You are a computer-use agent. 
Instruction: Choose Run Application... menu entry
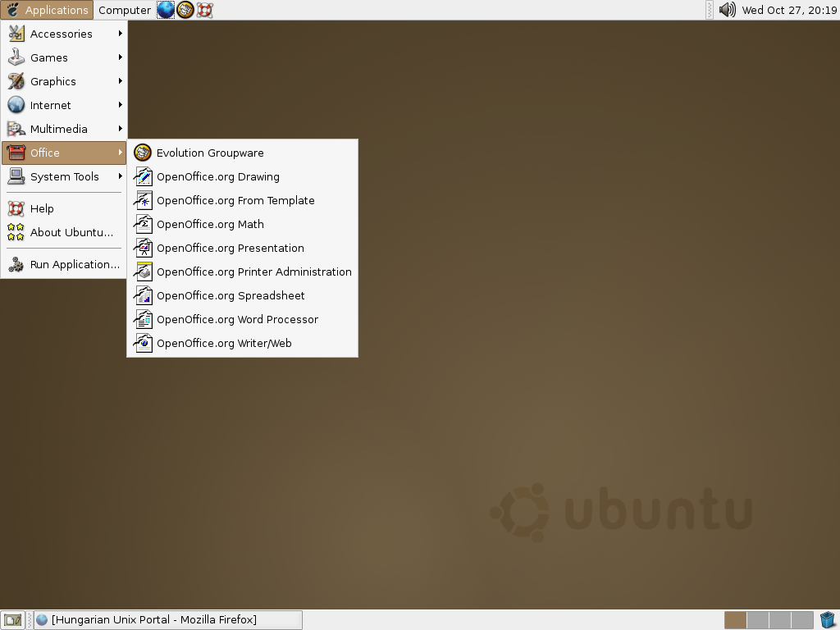tap(64, 264)
